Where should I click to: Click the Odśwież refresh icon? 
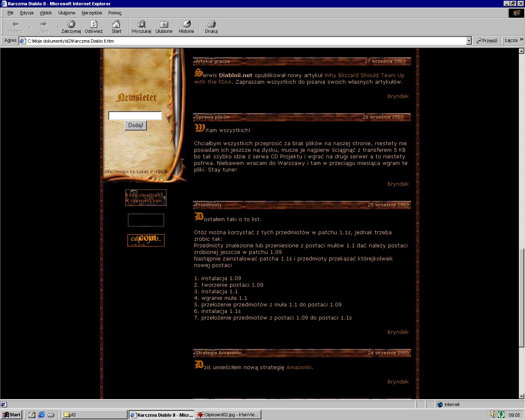pos(94,25)
